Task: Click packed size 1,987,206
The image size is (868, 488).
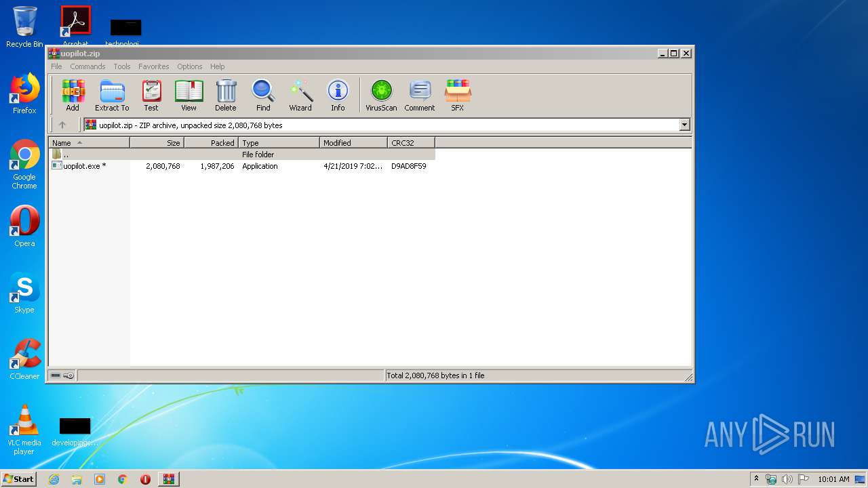Action: coord(217,166)
